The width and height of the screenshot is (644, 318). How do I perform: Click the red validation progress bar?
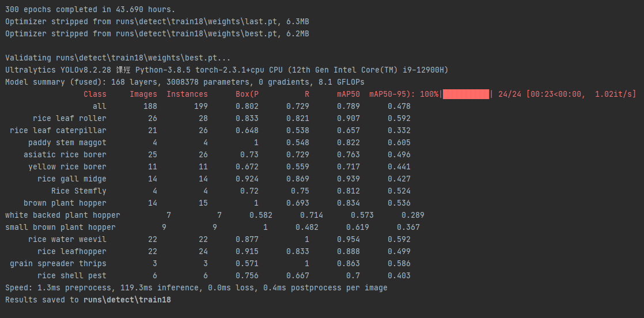click(466, 94)
